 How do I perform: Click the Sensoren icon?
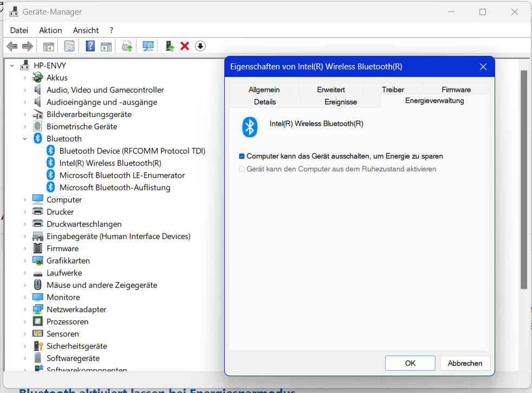point(38,333)
